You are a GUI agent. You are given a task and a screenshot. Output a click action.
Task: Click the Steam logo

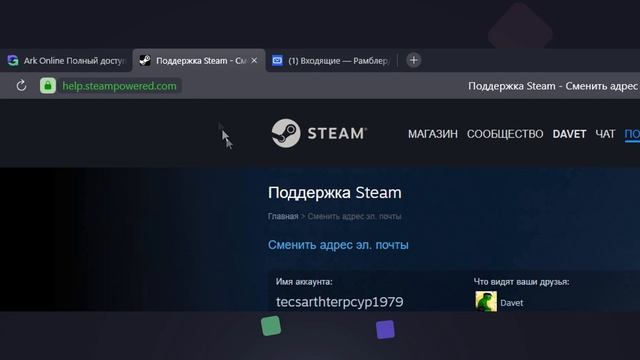[x=319, y=133]
